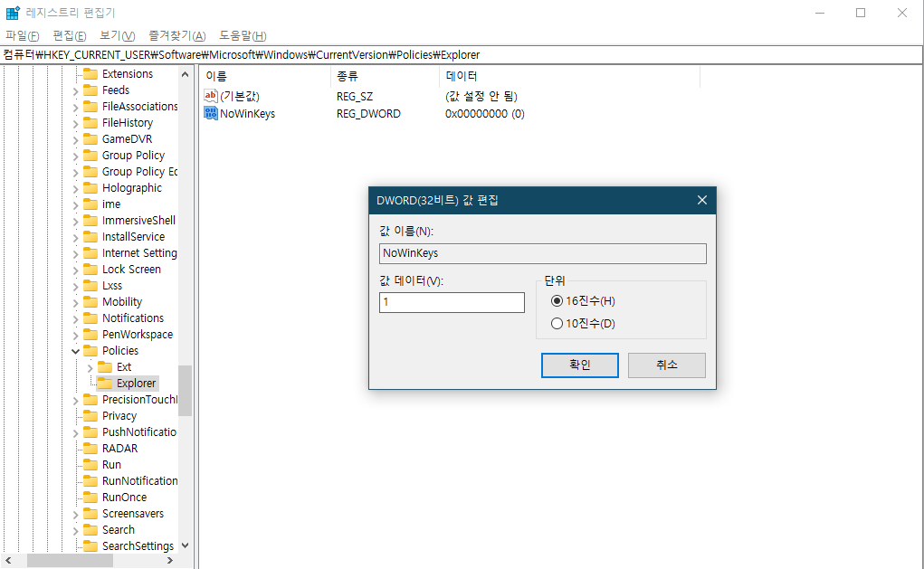924x569 pixels.
Task: Click the tree horizontal scrollbar thumb
Action: click(70, 561)
